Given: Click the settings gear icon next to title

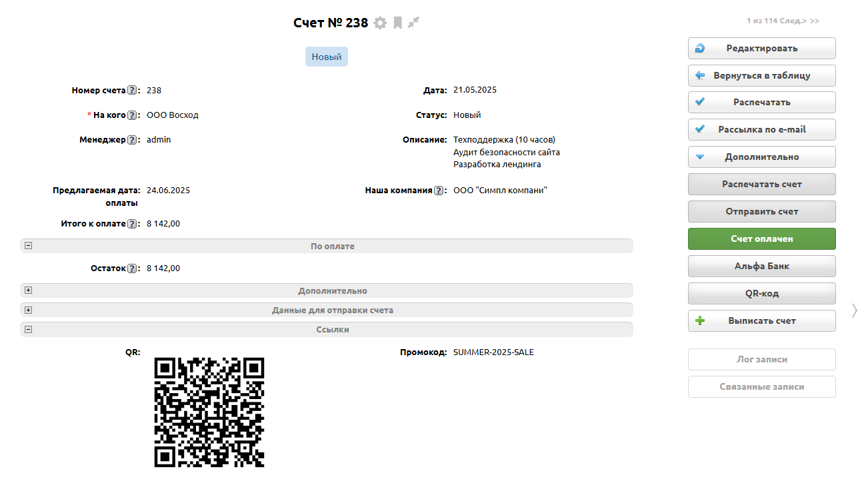Looking at the screenshot, I should (380, 23).
